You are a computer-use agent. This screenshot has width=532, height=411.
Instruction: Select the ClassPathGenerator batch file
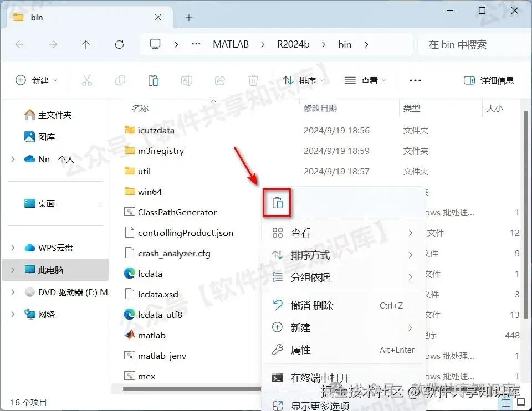pyautogui.click(x=171, y=212)
